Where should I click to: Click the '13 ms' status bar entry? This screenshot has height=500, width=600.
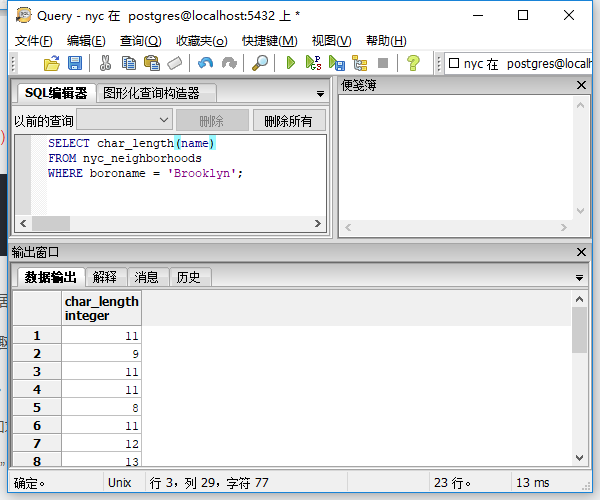coord(533,483)
